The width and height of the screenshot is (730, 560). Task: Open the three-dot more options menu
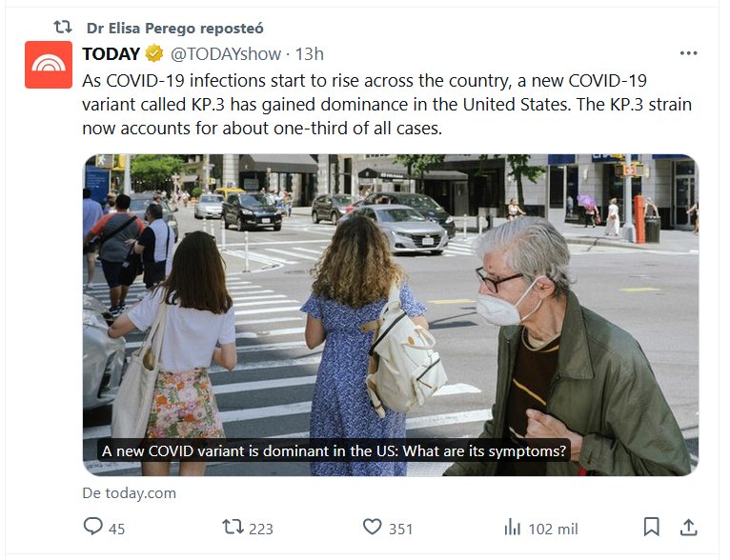click(x=688, y=53)
